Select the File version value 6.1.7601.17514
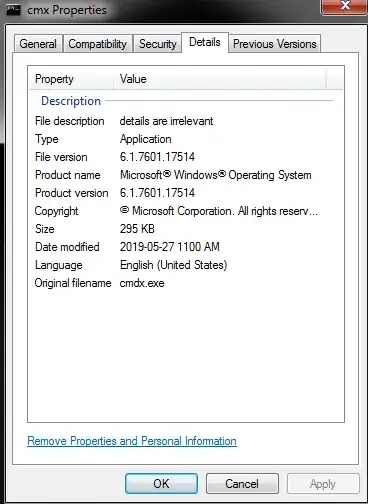 coord(157,157)
